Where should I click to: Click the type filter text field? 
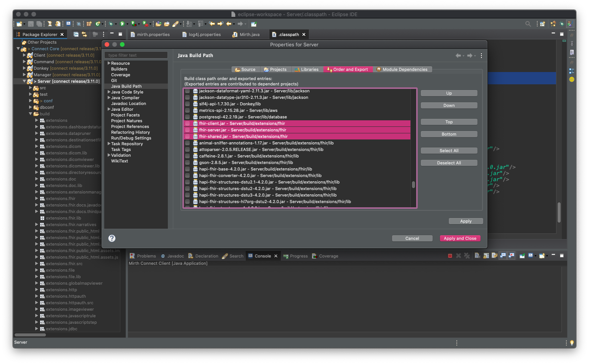(x=136, y=55)
